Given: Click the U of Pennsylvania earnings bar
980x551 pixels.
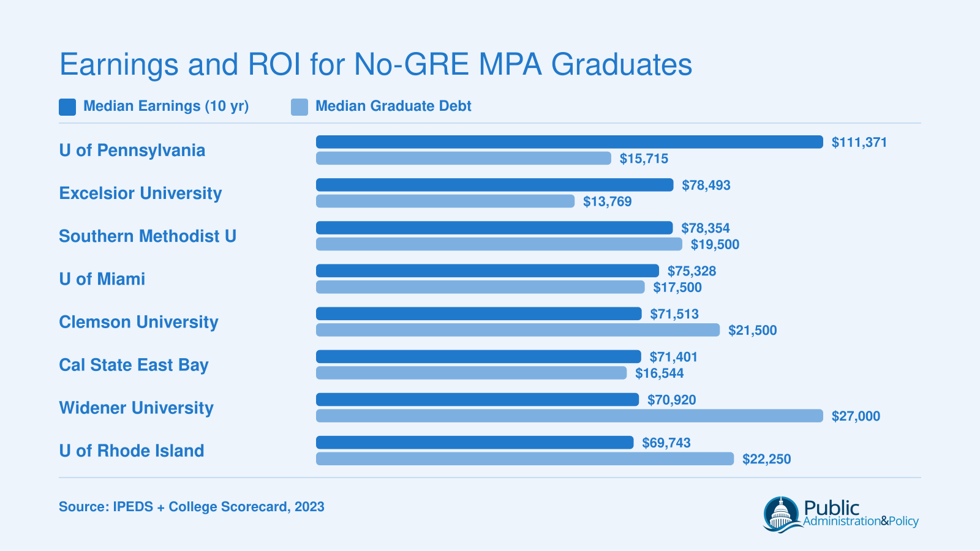Looking at the screenshot, I should tap(570, 142).
